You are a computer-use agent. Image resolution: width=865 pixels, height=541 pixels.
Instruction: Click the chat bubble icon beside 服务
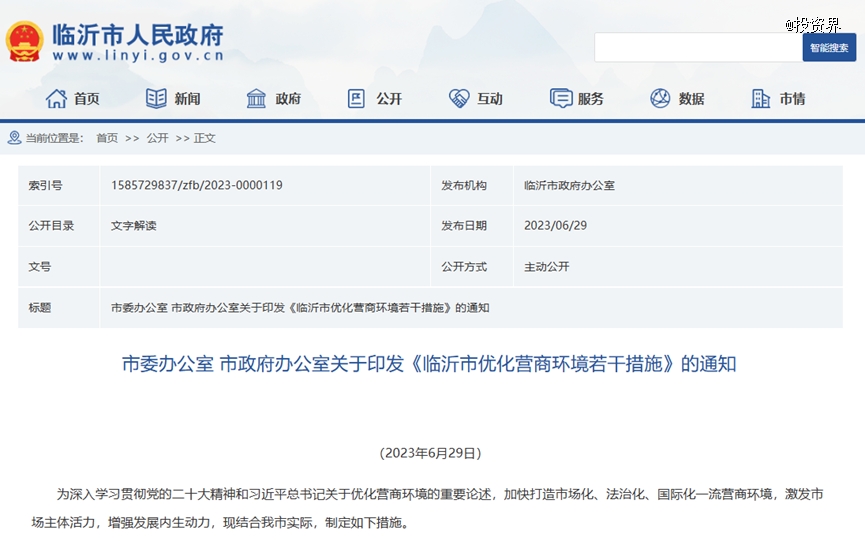coord(561,99)
